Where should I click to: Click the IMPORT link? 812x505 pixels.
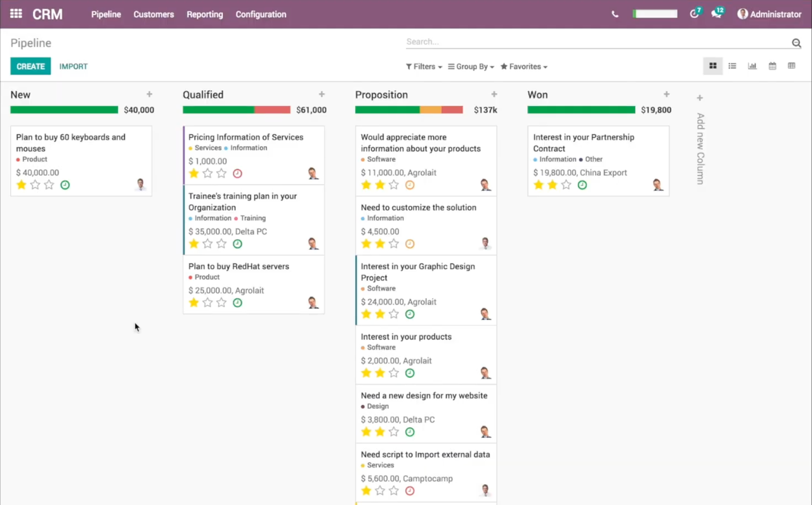coord(73,66)
